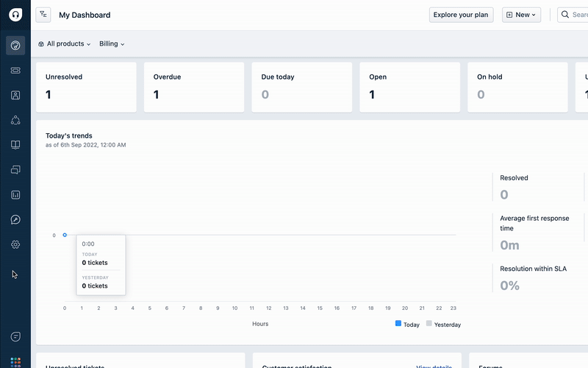Click the Freshdesk headphone logo
Screen dimensions: 588x368
[x=15, y=15]
